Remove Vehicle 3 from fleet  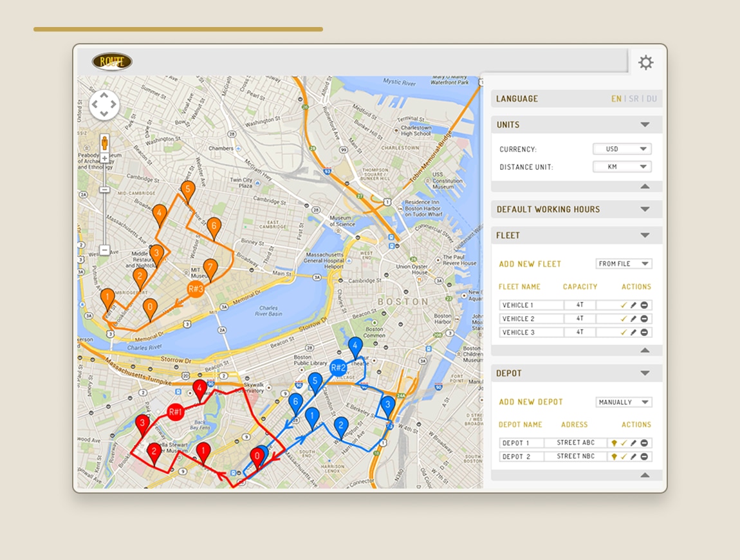(x=643, y=332)
